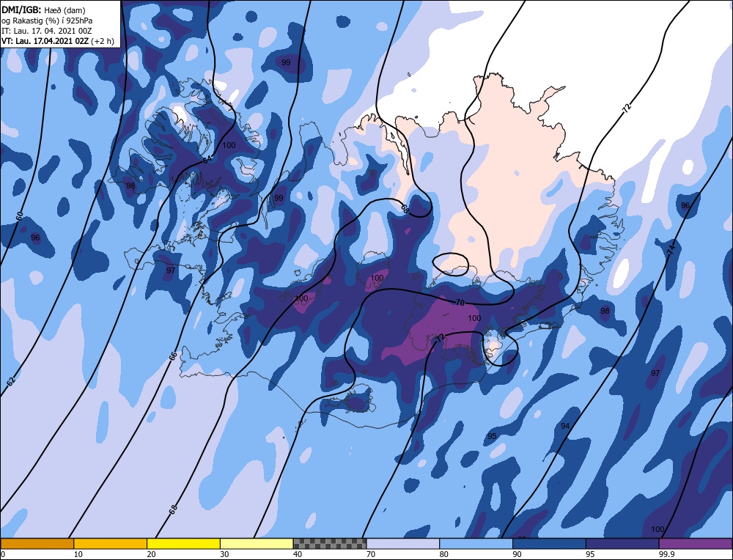Viewport: 733px width, 560px height.
Task: Click the title text 'DMI/IGB: Hæð (dam)'
Action: (x=44, y=10)
